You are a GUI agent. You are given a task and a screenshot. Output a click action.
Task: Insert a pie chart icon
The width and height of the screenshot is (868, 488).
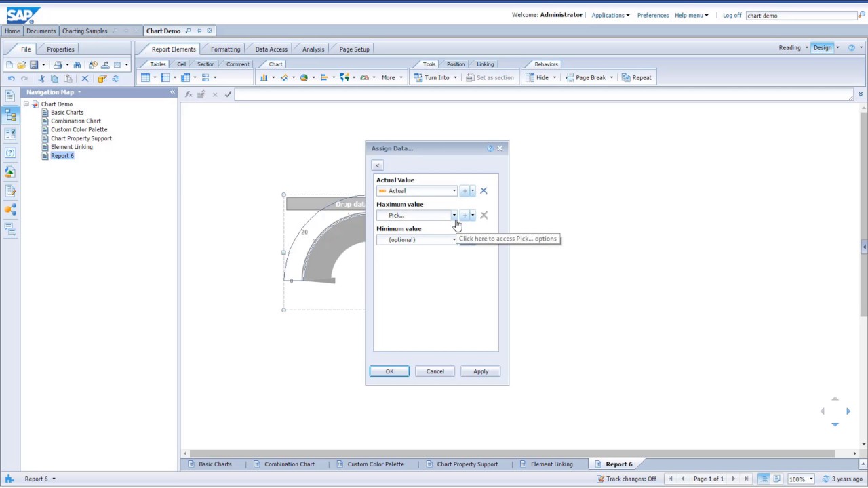[x=304, y=77]
